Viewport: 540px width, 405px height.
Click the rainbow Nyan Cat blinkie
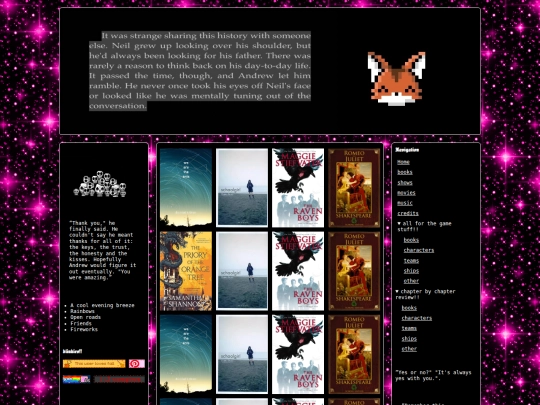click(76, 379)
